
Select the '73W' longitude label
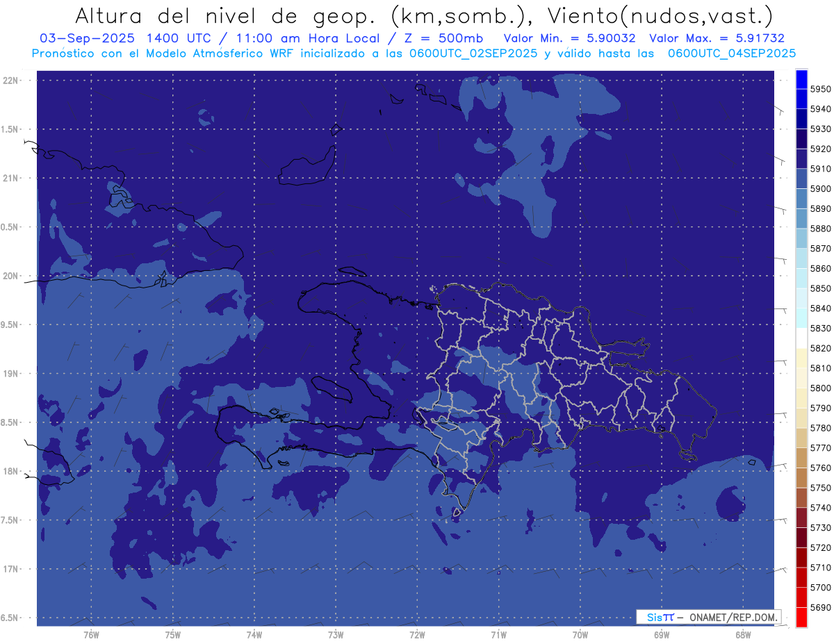click(336, 636)
